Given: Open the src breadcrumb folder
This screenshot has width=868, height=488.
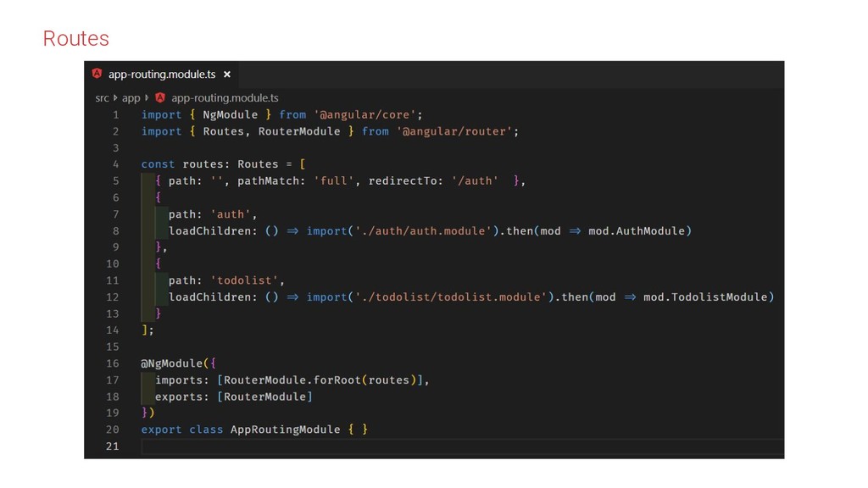Looking at the screenshot, I should (x=102, y=98).
